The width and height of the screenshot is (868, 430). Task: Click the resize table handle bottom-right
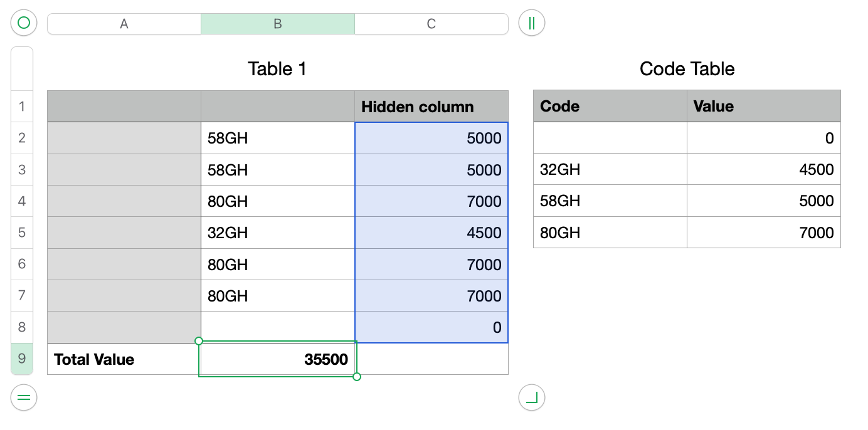point(531,397)
